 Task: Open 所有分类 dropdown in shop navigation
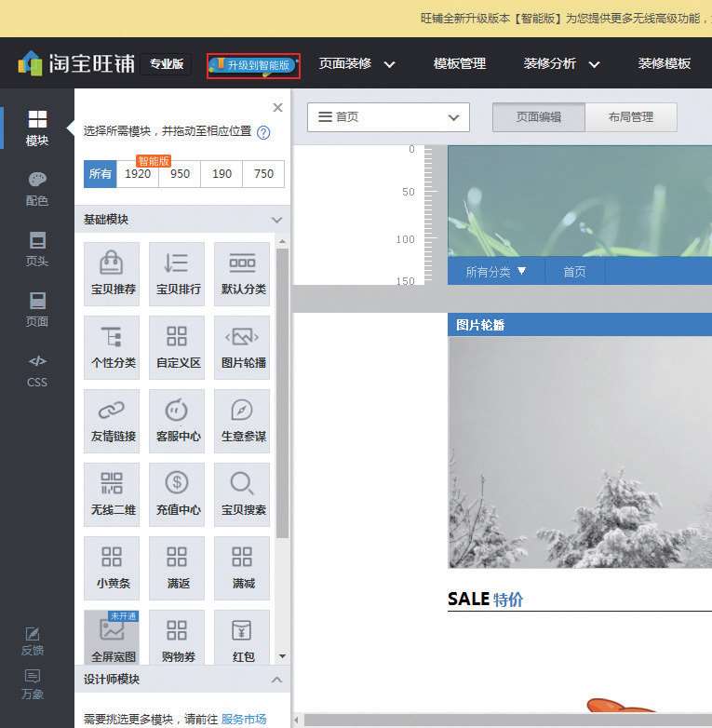click(496, 272)
